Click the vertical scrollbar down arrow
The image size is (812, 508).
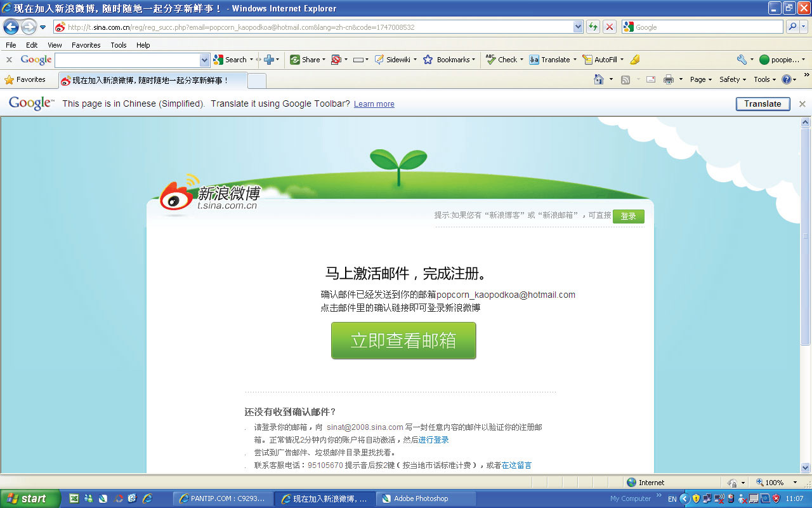tap(806, 467)
